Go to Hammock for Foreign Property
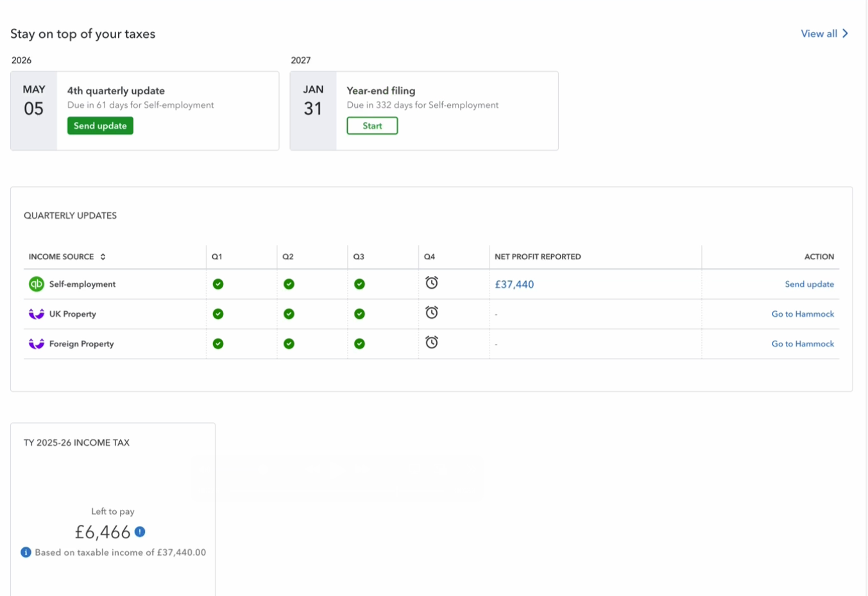 point(803,344)
